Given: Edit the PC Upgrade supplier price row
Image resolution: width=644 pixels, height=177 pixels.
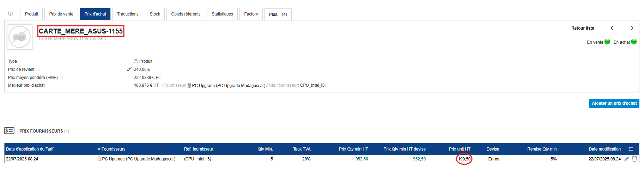Looking at the screenshot, I should pyautogui.click(x=626, y=159).
